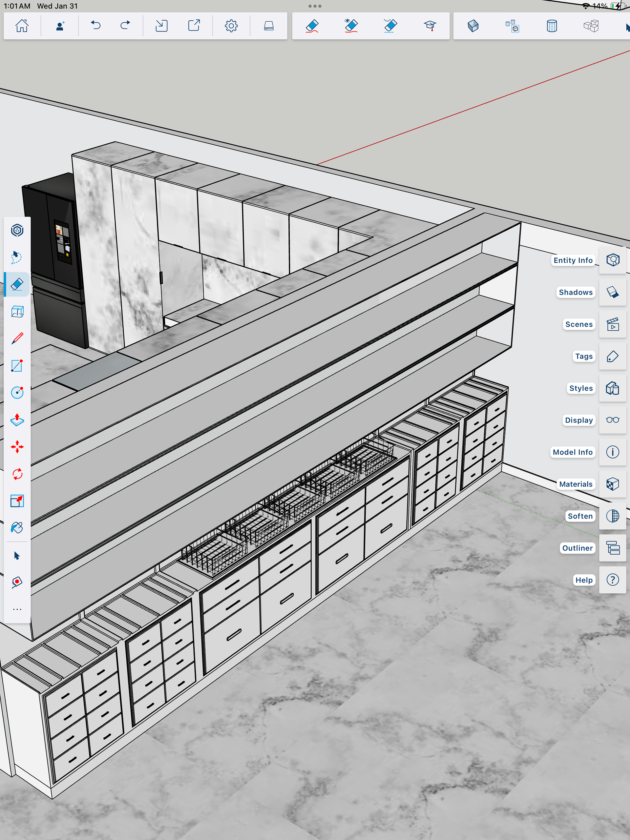Click the Help label
Screen dimensions: 630x840
(584, 580)
